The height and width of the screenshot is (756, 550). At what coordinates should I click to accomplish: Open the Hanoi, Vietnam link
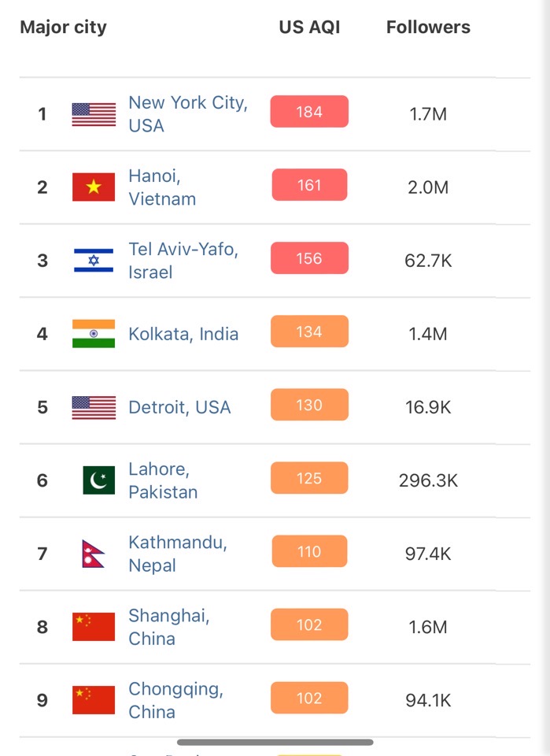pos(162,187)
